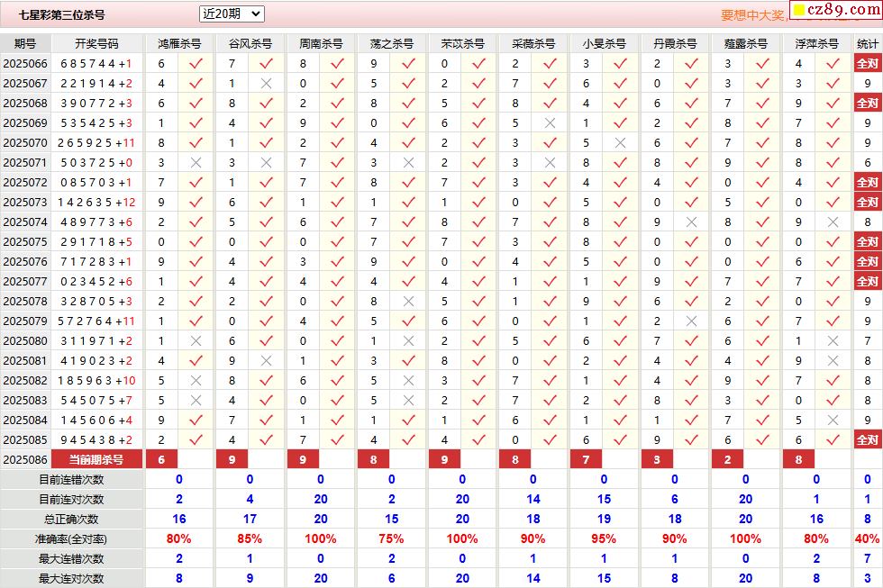Select the 丹霞杀号 column header
The image size is (883, 588).
675,44
